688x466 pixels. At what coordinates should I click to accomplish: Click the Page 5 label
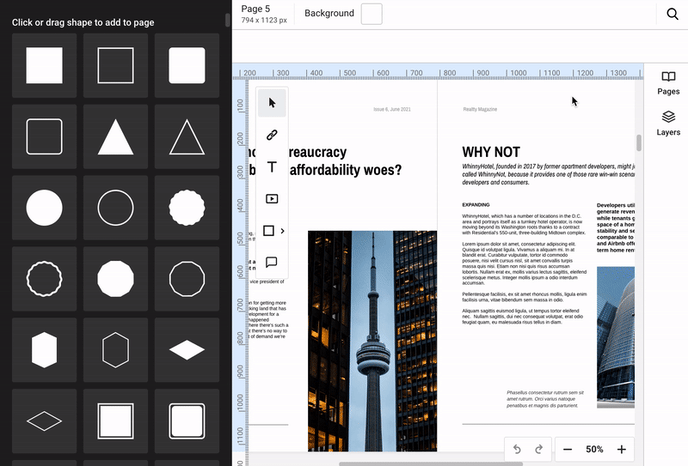tap(256, 9)
